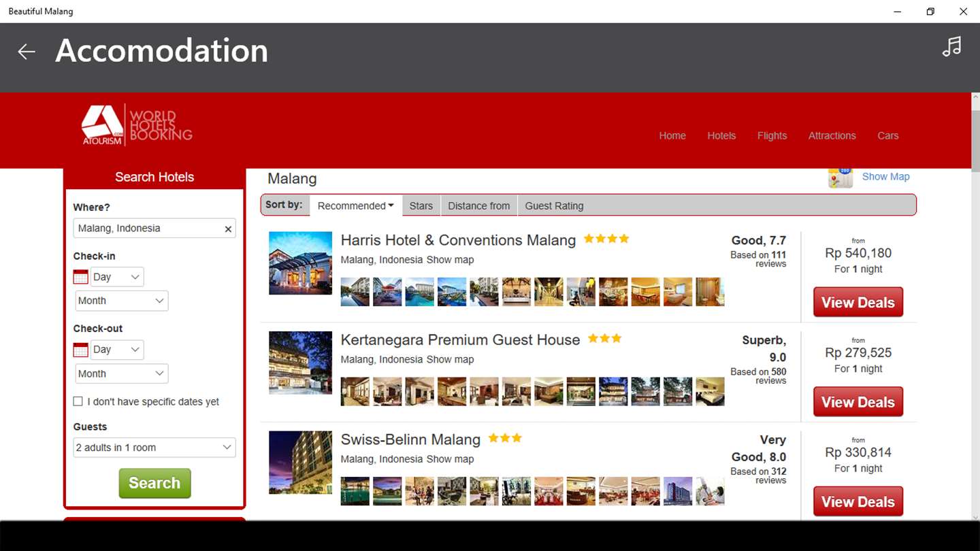Screen dimensions: 980x551
Task: Click the map icon beside Show Map
Action: pos(840,177)
